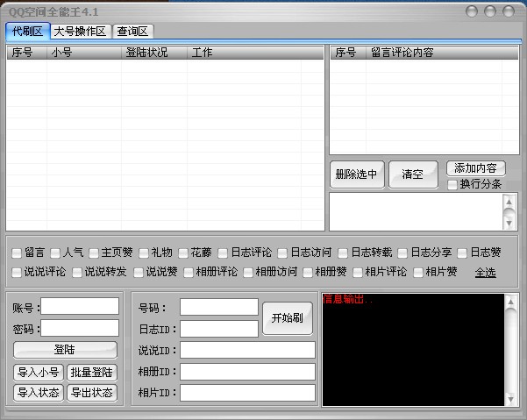This screenshot has width=527, height=420.
Task: Enable the 留言 checkbox
Action: pos(17,253)
